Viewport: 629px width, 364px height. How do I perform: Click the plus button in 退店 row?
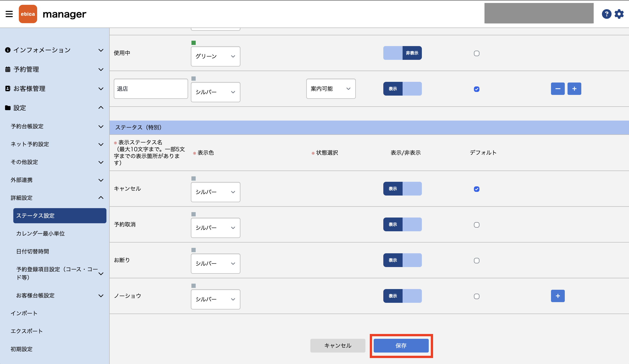point(574,89)
